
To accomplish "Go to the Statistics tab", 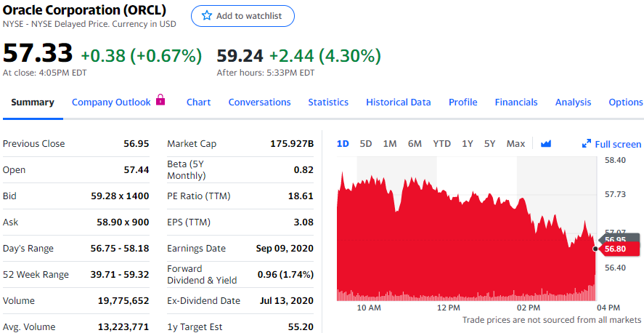I will tap(328, 103).
